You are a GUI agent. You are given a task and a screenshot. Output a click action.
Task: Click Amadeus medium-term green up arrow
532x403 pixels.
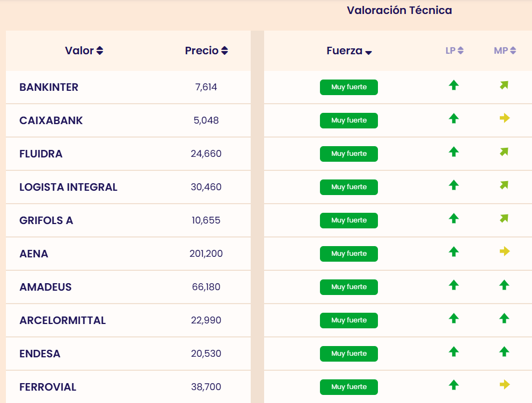[x=504, y=285]
